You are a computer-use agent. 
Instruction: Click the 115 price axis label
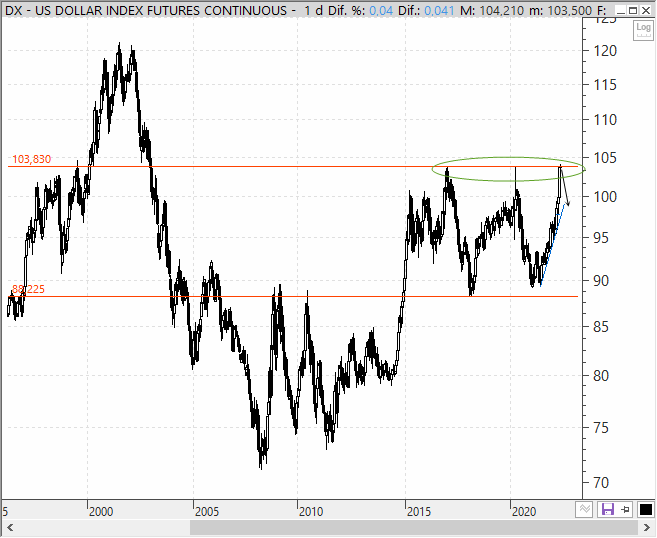pyautogui.click(x=605, y=85)
